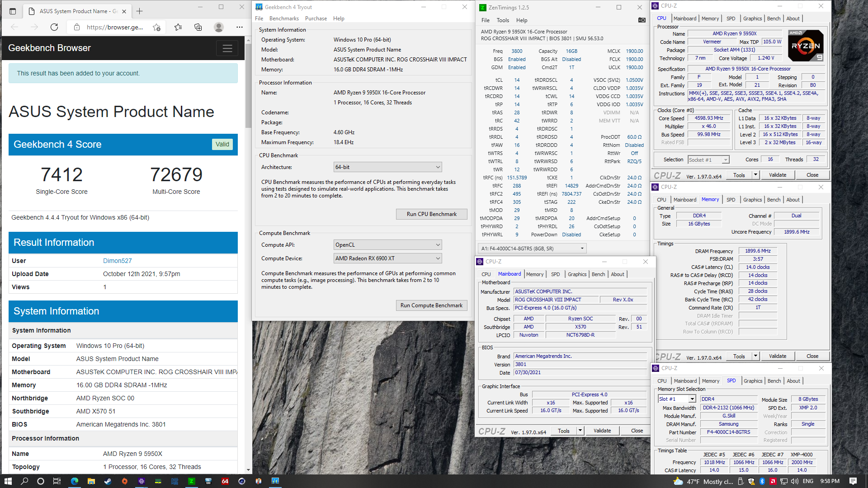Viewport: 868px width, 488px height.
Task: Open AMD Radeon Software tray icon
Action: (773, 481)
